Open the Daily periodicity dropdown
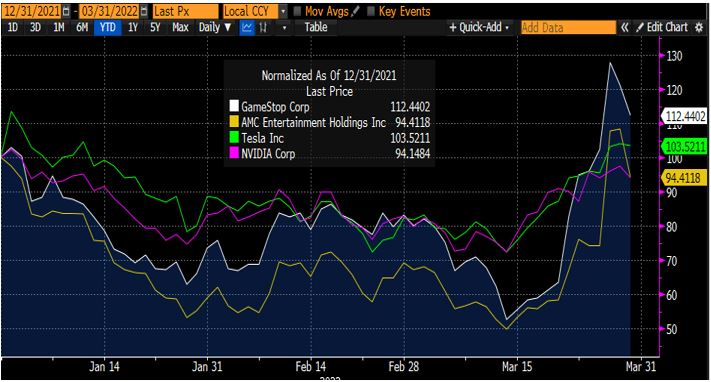Image resolution: width=711 pixels, height=382 pixels. coord(215,27)
